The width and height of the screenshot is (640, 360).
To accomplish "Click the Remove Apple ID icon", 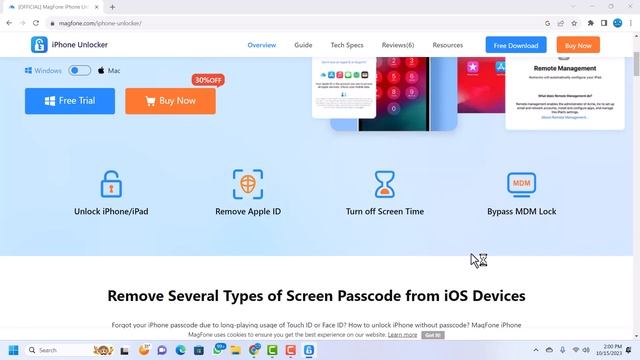I will (248, 184).
